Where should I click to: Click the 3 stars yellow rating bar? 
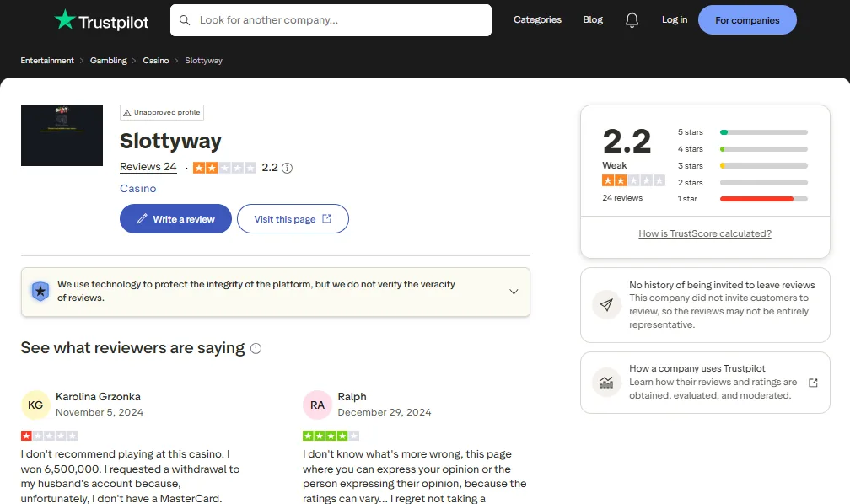point(764,166)
